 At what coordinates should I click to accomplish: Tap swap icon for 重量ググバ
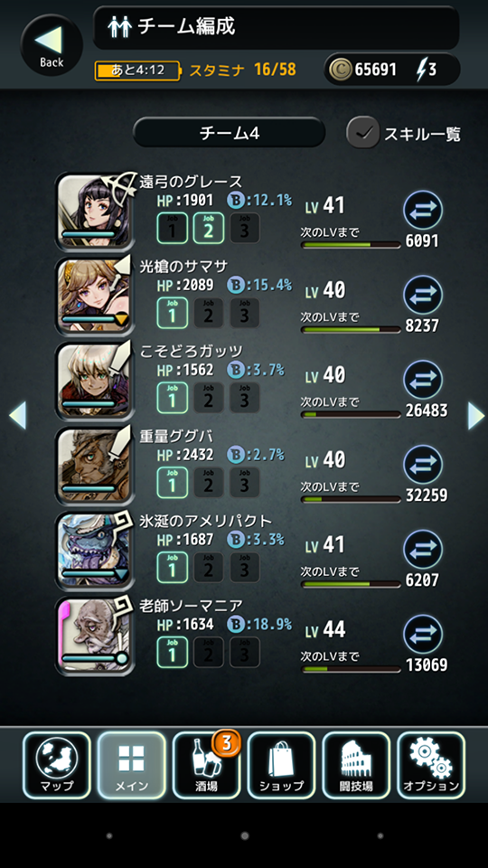[x=423, y=465]
